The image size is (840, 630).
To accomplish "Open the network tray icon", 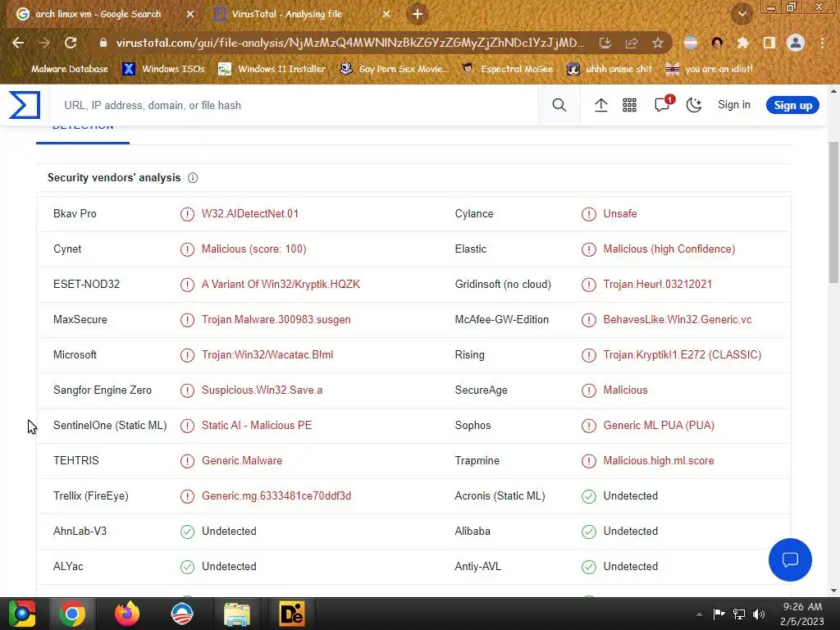I will coord(739,614).
